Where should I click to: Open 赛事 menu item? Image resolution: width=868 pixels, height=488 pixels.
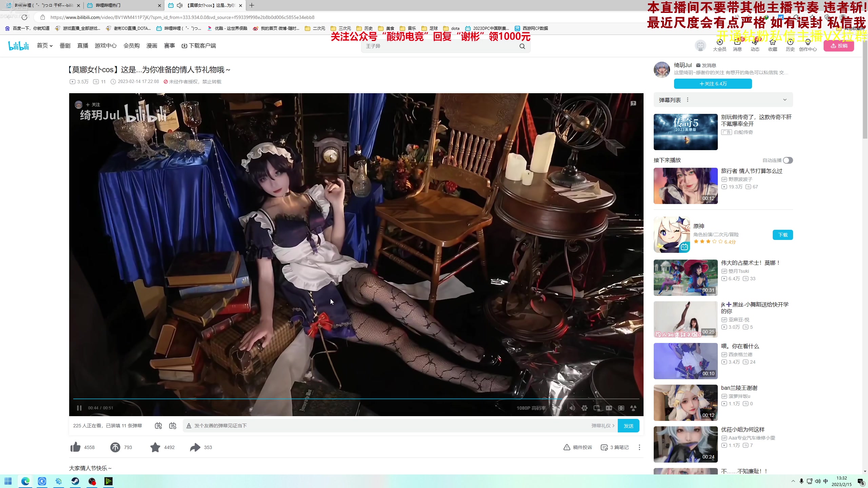[x=170, y=46]
